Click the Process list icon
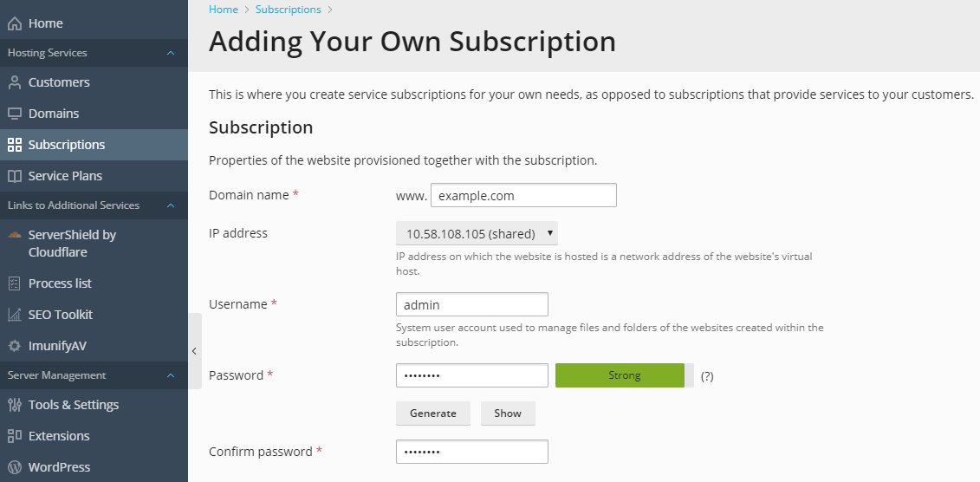Image resolution: width=980 pixels, height=482 pixels. tap(15, 283)
